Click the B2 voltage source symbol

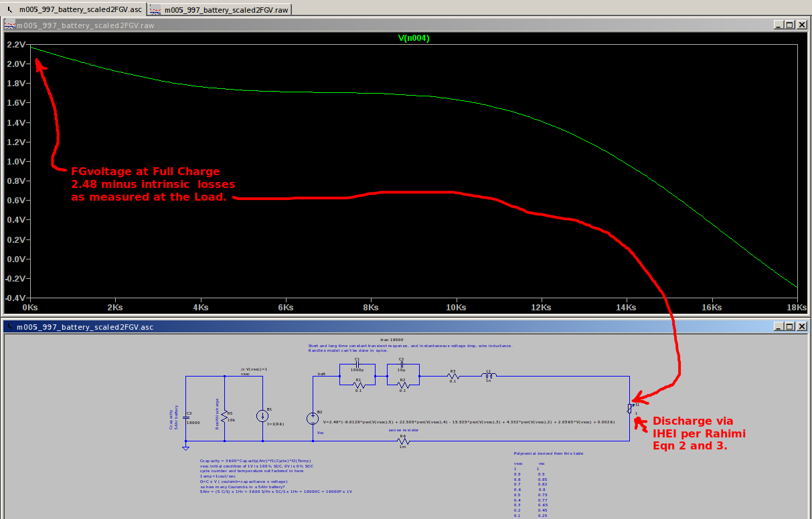313,419
